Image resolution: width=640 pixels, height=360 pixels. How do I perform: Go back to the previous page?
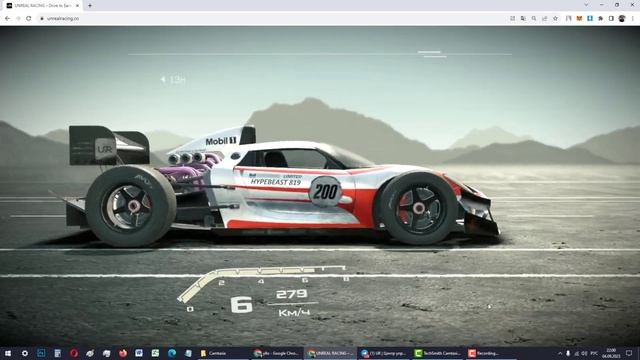click(7, 18)
